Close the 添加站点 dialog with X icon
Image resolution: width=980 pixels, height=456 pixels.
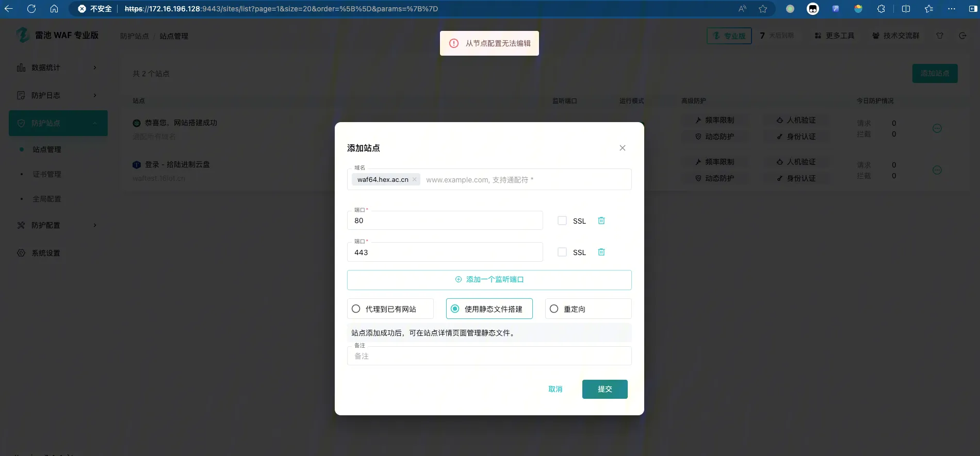[623, 148]
